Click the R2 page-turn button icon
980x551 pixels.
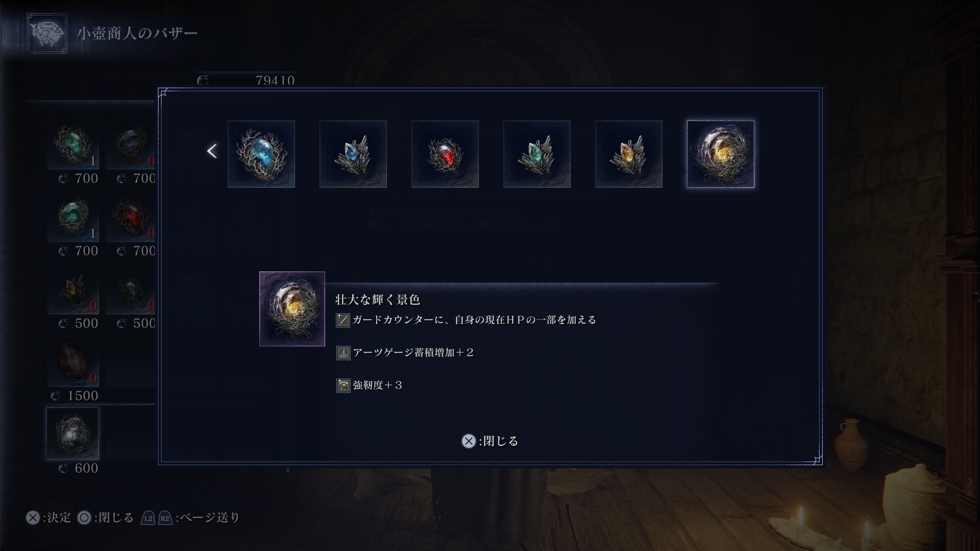(x=165, y=518)
